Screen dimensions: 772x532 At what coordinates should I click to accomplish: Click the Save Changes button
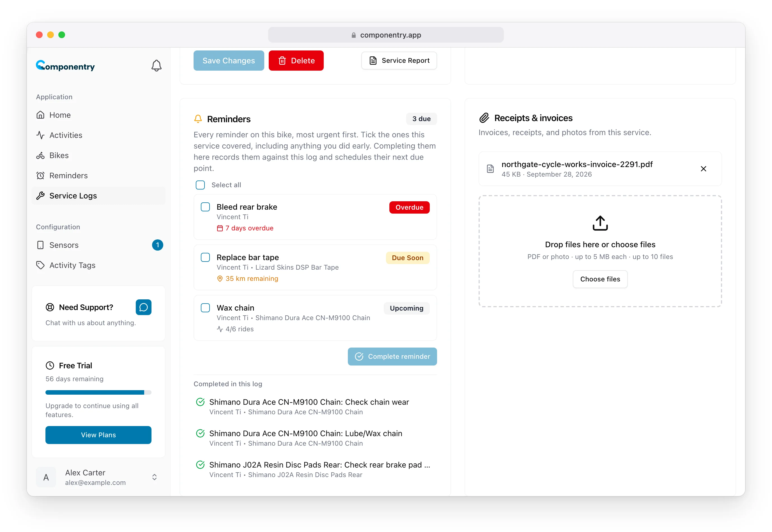229,61
